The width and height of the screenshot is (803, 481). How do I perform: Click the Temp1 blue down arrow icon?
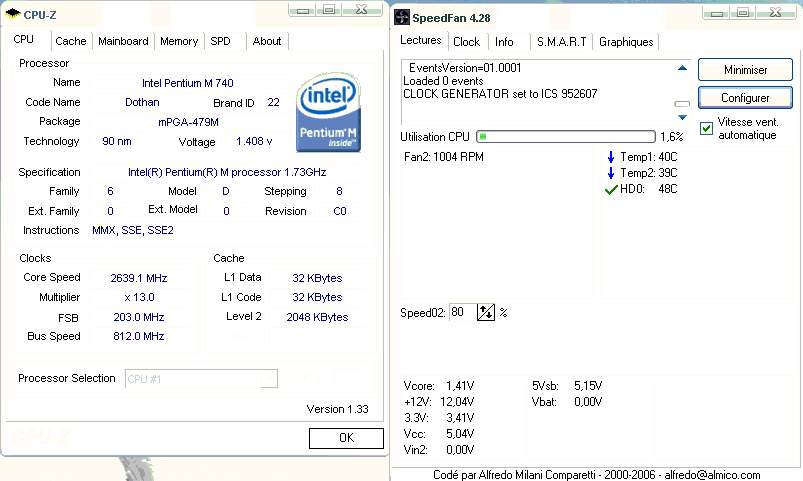pos(612,157)
